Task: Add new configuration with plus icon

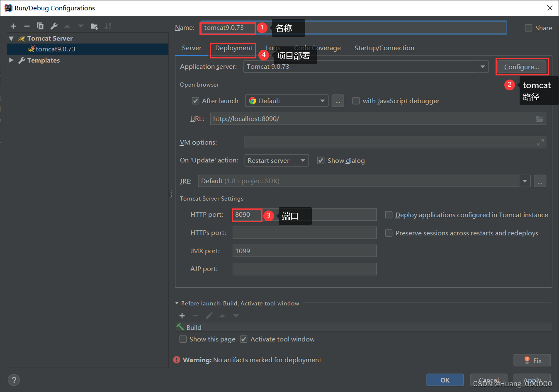Action: (x=13, y=26)
